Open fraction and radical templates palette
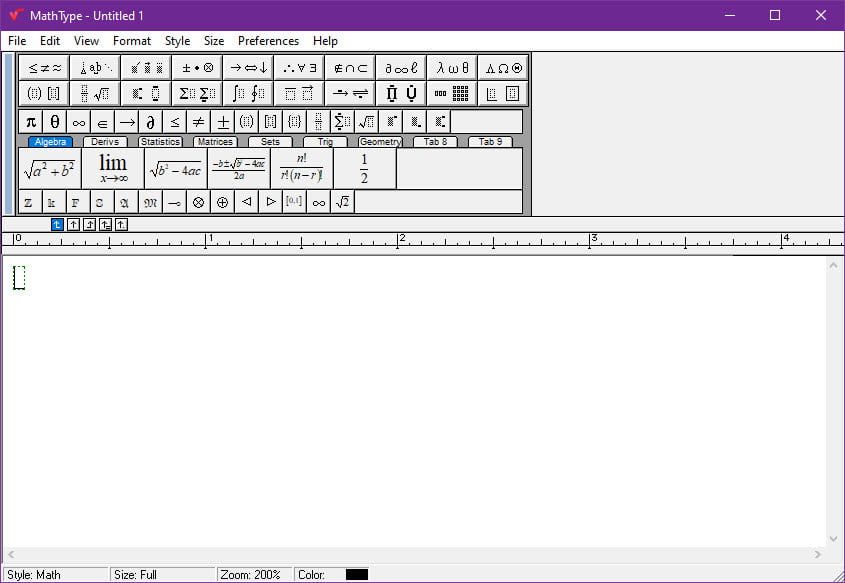The height and width of the screenshot is (583, 845). click(95, 94)
